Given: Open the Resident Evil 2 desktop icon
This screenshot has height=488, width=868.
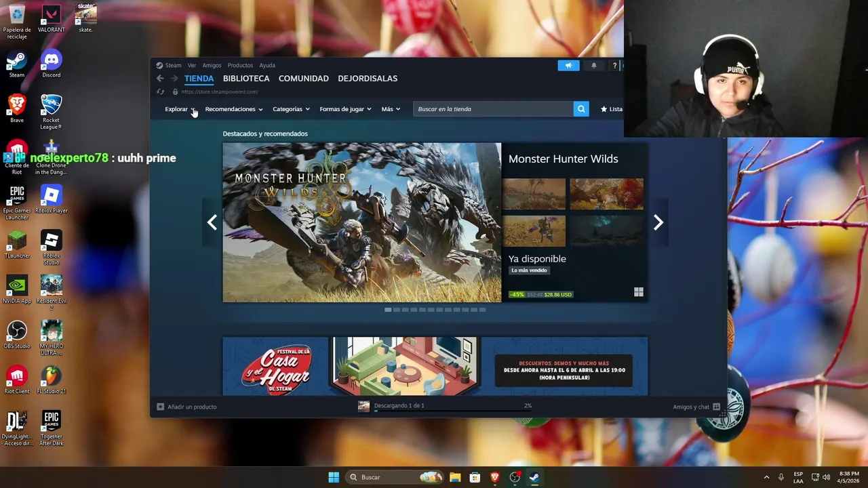Looking at the screenshot, I should coord(51,293).
